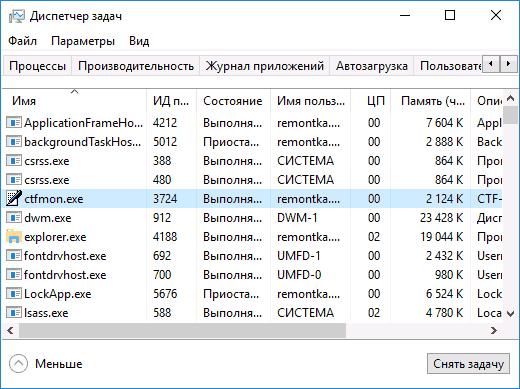The image size is (520, 389).
Task: Sort by the Имя column header
Action: point(75,101)
